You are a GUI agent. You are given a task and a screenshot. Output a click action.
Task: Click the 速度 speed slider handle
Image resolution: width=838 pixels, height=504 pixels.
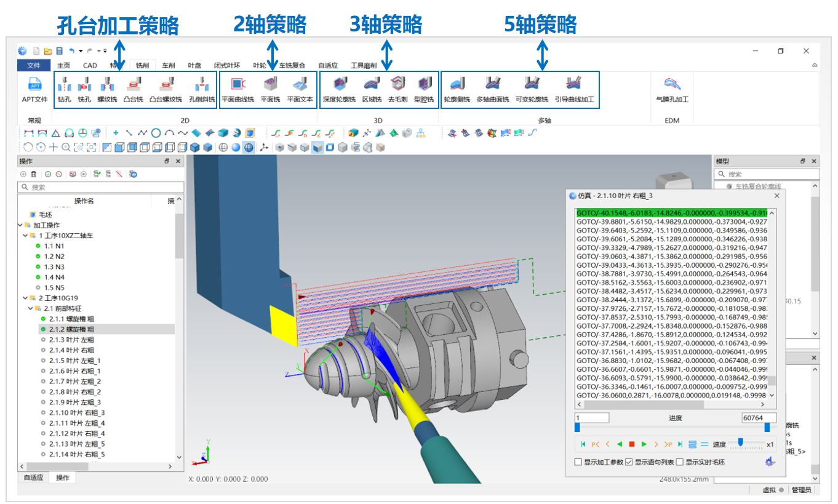[741, 442]
